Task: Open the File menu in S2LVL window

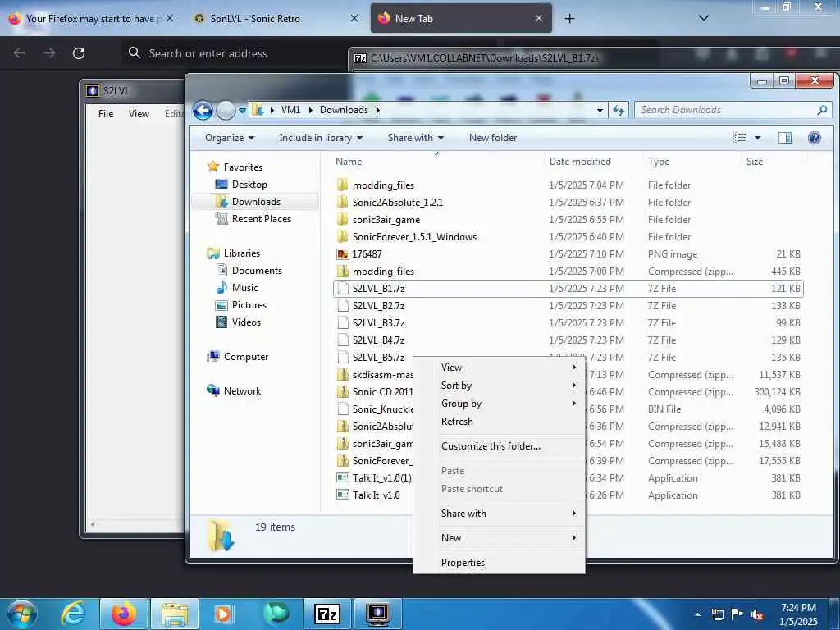Action: tap(106, 113)
